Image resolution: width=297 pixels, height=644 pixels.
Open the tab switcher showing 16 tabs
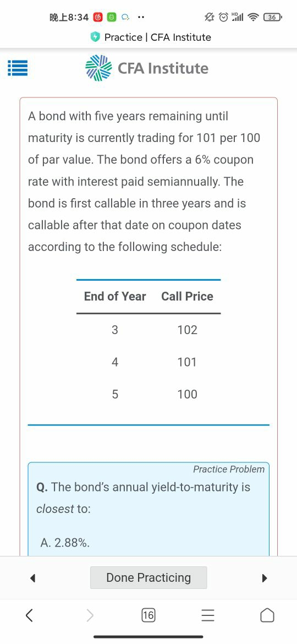point(148,615)
